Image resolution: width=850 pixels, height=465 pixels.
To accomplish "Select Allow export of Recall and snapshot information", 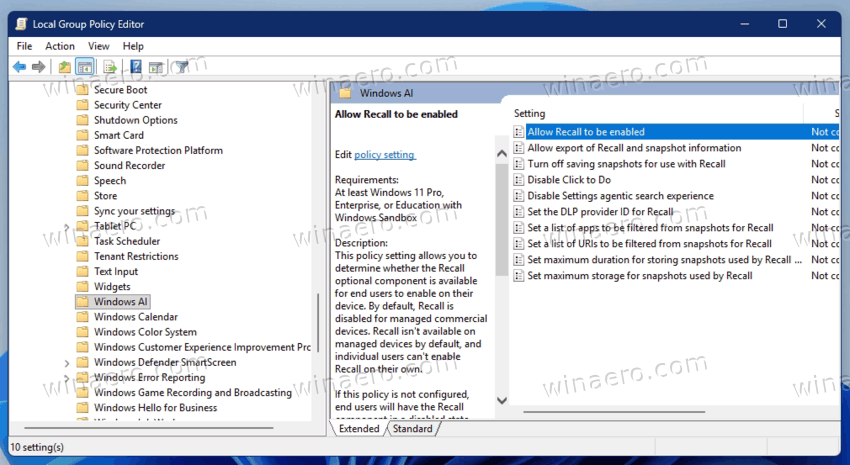I will pyautogui.click(x=634, y=148).
